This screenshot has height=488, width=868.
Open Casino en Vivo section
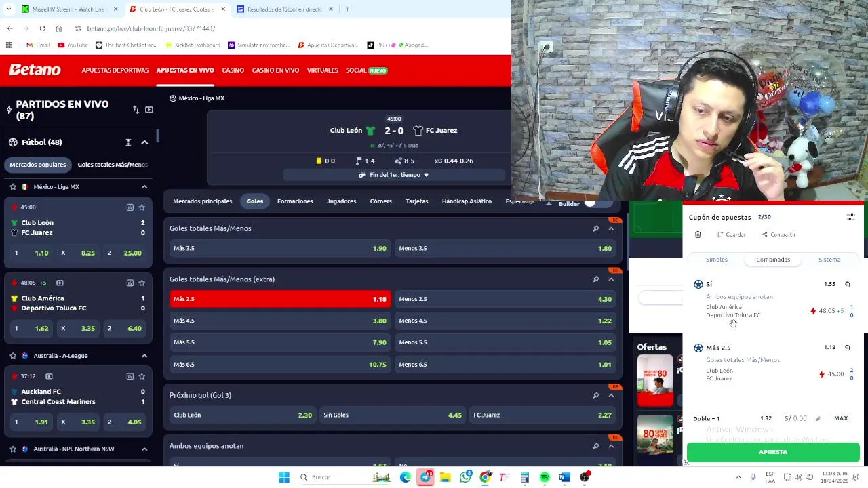(275, 70)
